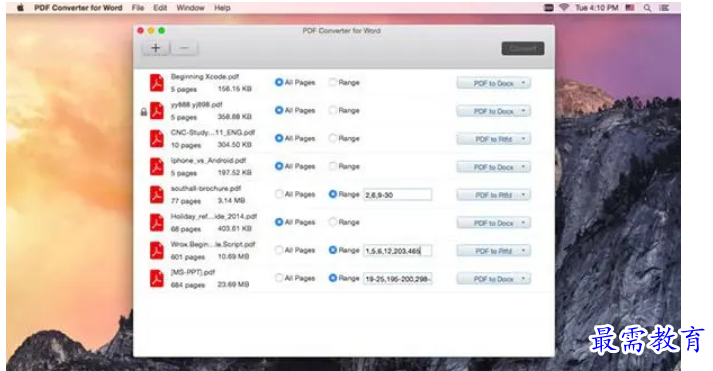Open format dropdown for CNC-Study...11_ENG.pdf
Image resolution: width=713 pixels, height=371 pixels.
click(493, 139)
